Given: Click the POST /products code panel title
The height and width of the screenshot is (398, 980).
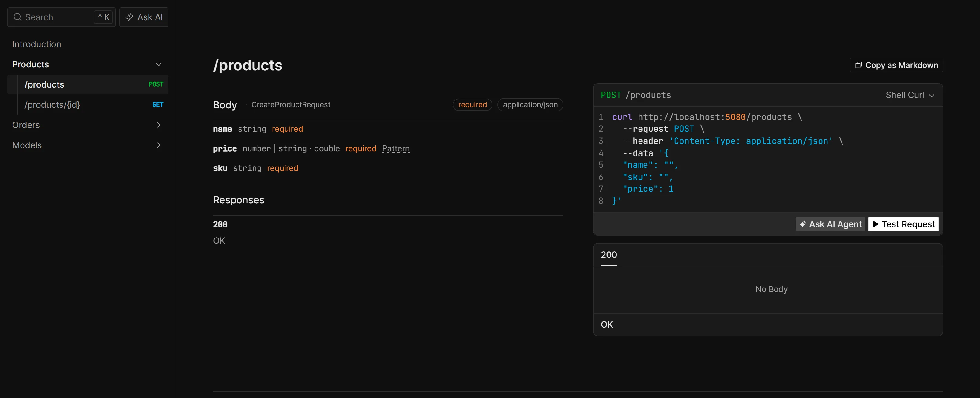Looking at the screenshot, I should [636, 95].
